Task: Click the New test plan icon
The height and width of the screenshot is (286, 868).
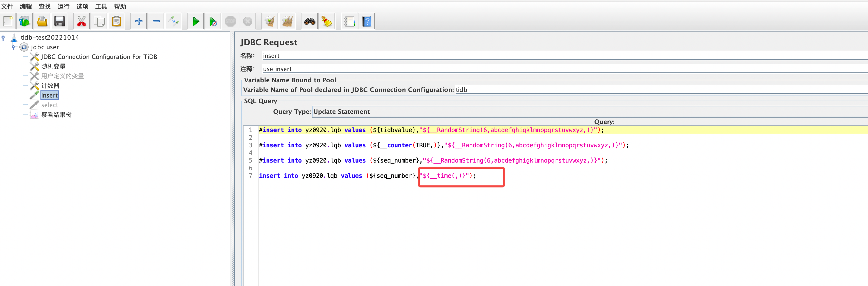Action: click(8, 22)
